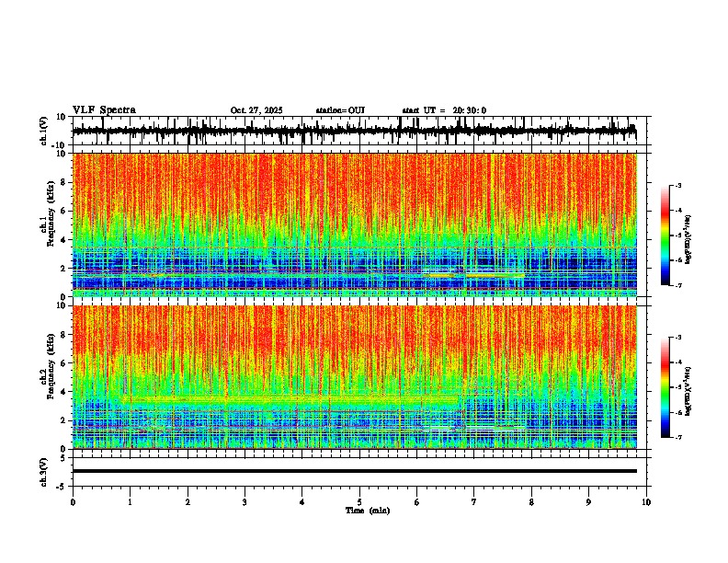
Task: Click the log(PSD) label beside ch.1 color bar
Action: (x=688, y=240)
